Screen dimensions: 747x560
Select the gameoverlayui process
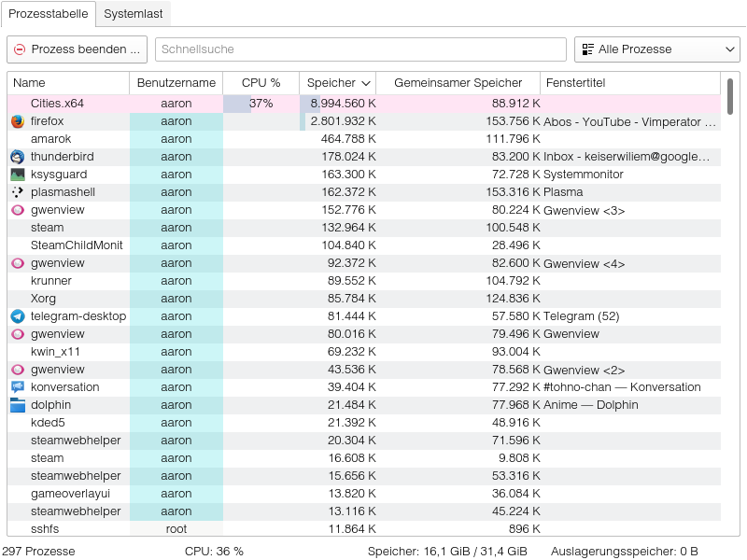[364, 494]
